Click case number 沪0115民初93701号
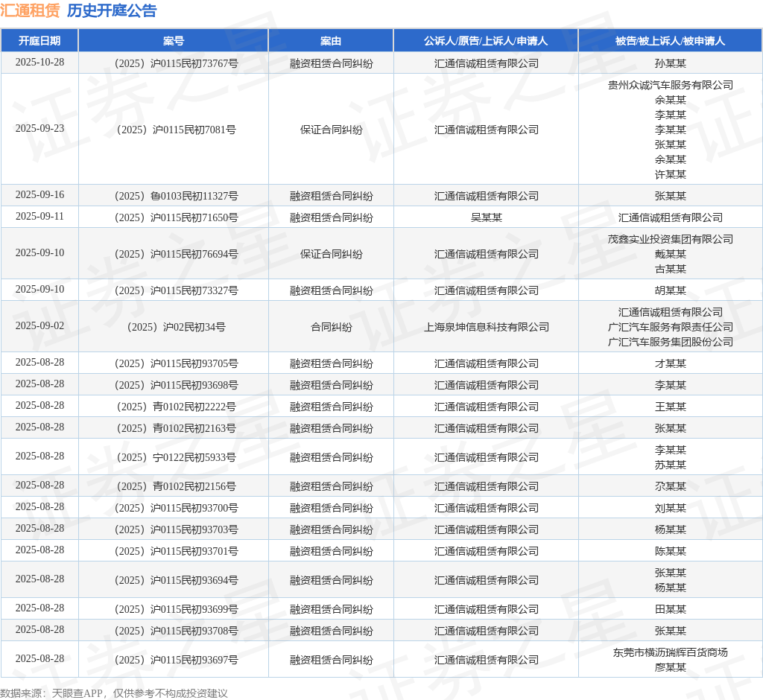 (x=176, y=551)
